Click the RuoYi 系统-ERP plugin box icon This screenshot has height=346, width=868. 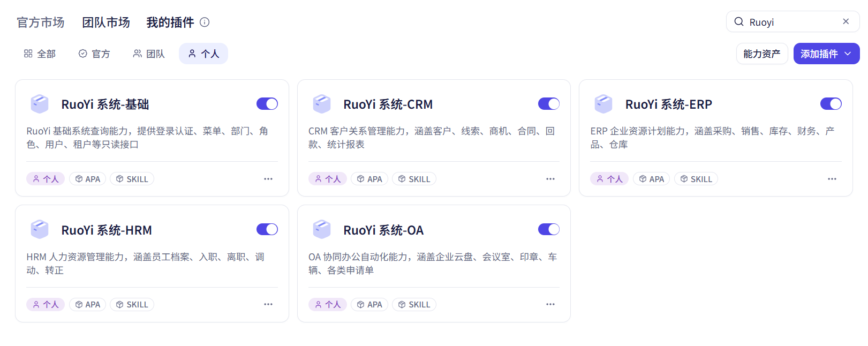(x=603, y=104)
